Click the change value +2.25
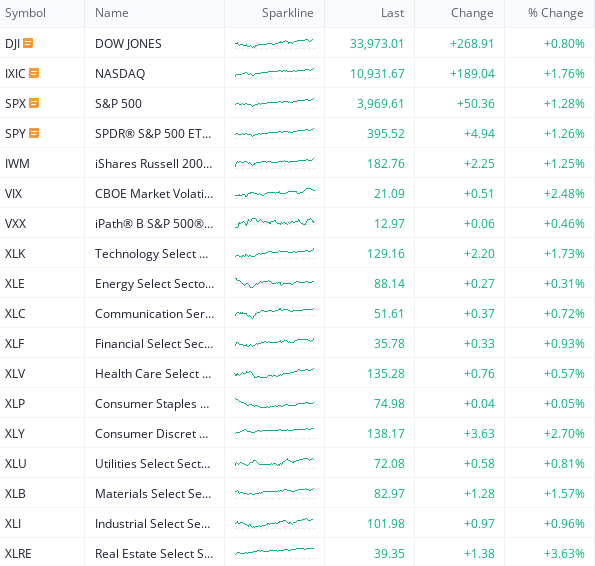595x566 pixels. pos(479,164)
